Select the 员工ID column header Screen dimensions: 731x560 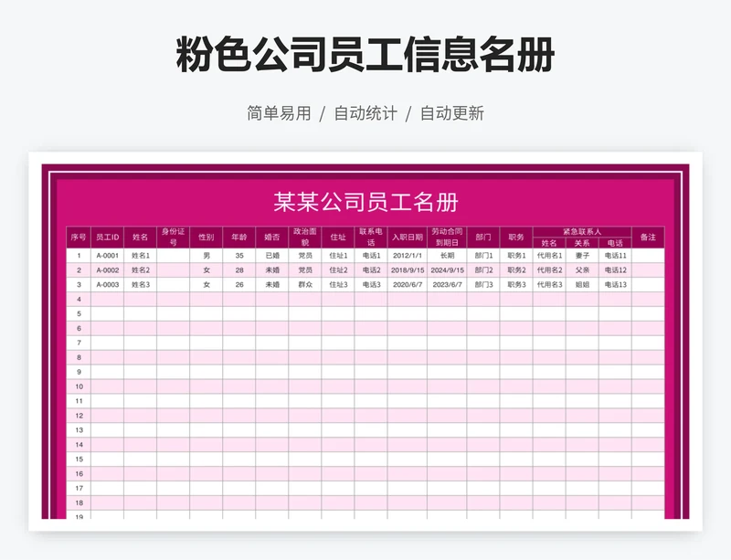pos(107,238)
